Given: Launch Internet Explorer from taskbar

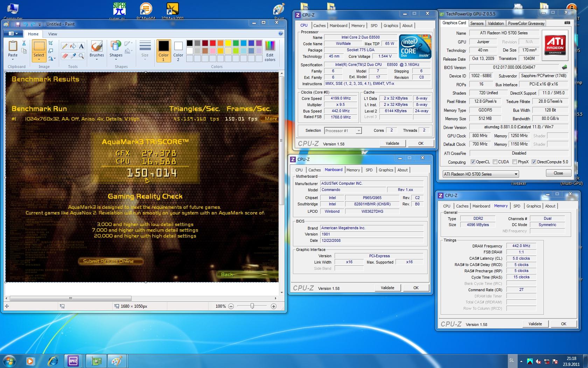Looking at the screenshot, I should click(x=52, y=361).
